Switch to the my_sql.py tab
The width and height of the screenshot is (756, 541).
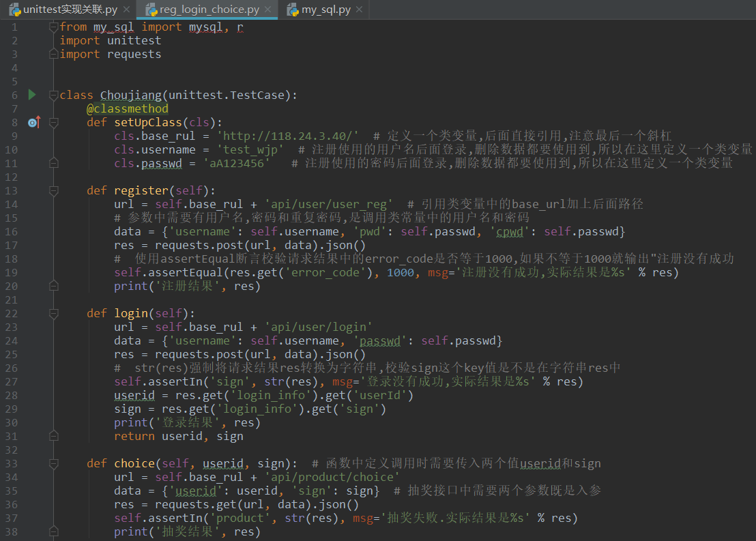pos(325,10)
